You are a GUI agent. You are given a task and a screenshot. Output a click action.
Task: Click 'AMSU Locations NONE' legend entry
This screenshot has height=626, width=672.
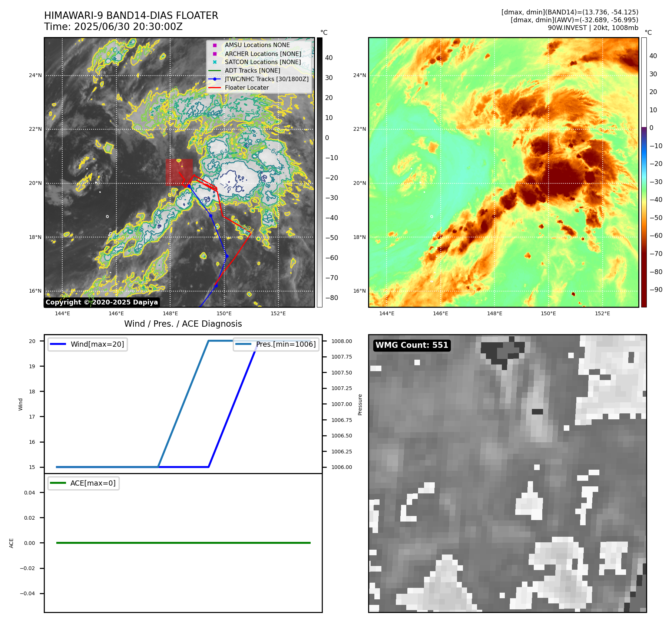[257, 45]
